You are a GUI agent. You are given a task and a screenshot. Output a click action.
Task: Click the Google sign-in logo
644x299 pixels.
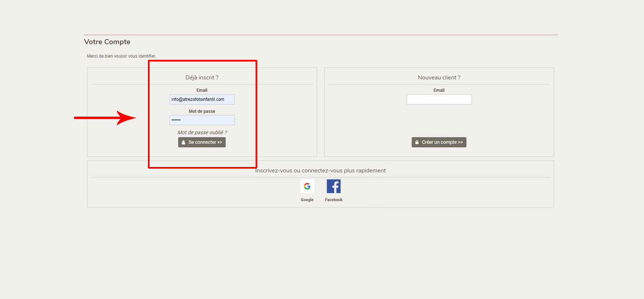[307, 186]
